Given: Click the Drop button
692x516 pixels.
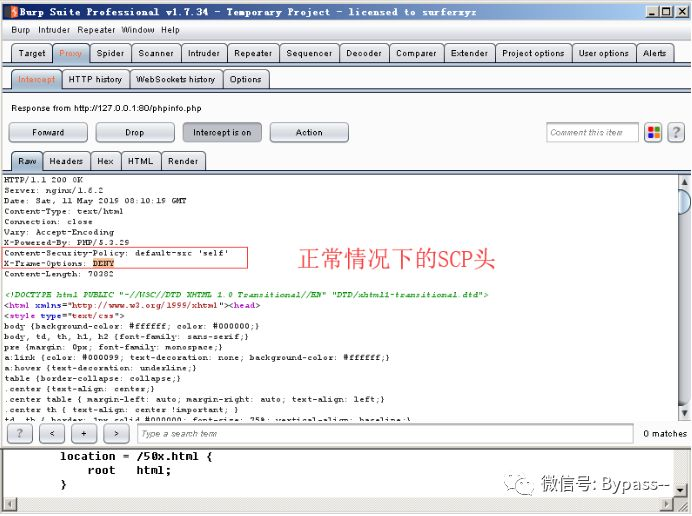Looking at the screenshot, I should pyautogui.click(x=135, y=132).
